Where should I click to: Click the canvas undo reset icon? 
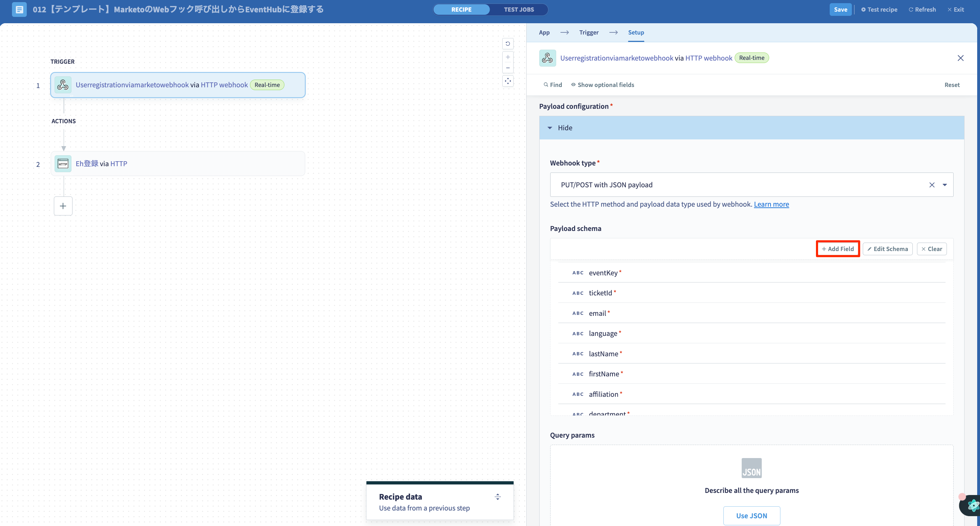[x=508, y=44]
